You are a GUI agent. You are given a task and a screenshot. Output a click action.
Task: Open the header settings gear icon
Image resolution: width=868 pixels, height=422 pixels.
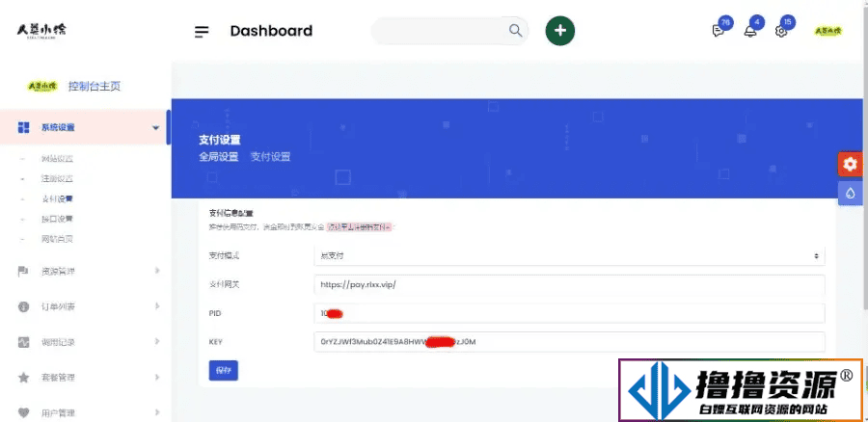(780, 32)
